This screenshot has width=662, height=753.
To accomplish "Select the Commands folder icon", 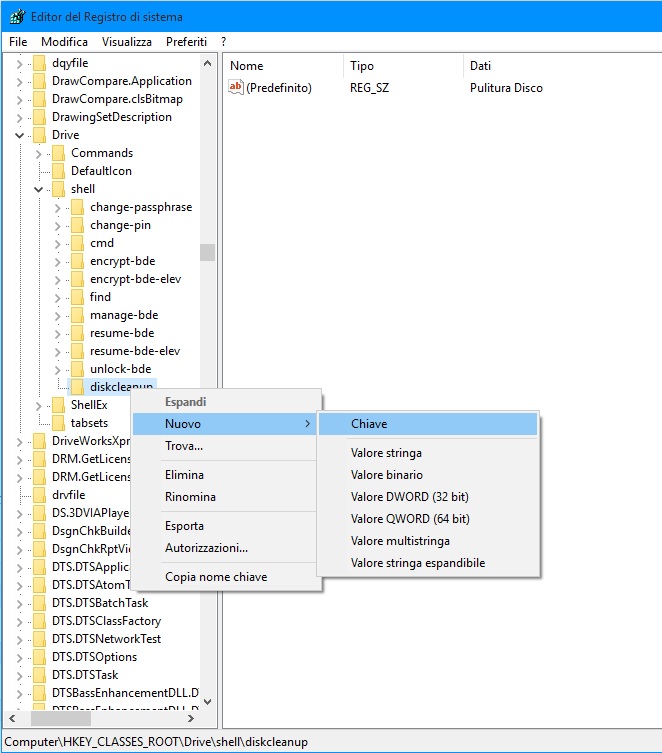I will click(59, 153).
